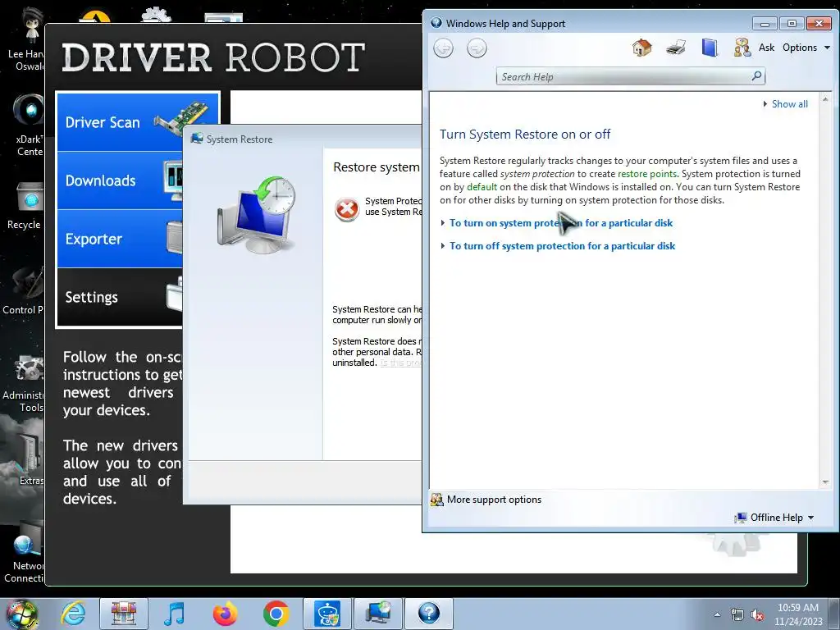
Task: Browse Help contents via blue book icon
Action: (710, 48)
